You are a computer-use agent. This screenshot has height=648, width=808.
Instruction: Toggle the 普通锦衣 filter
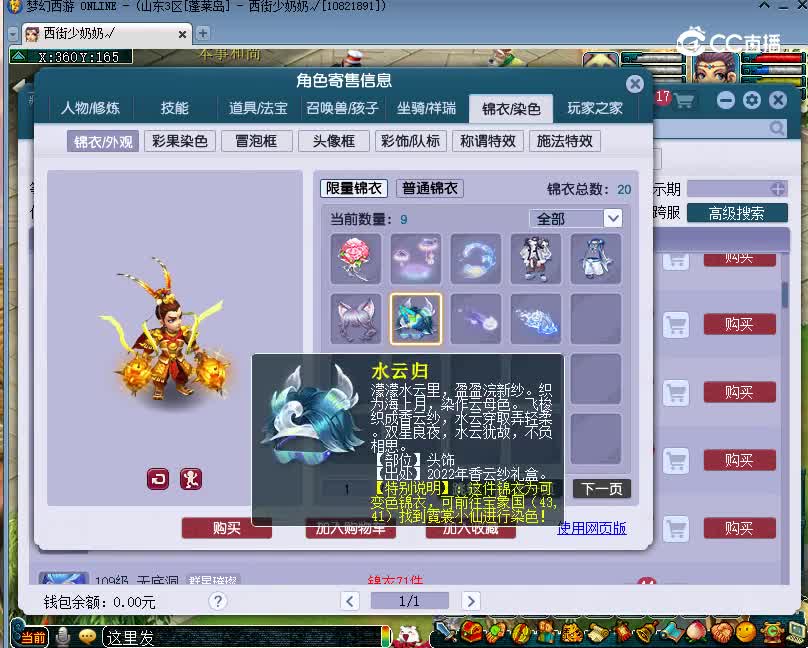(x=430, y=189)
